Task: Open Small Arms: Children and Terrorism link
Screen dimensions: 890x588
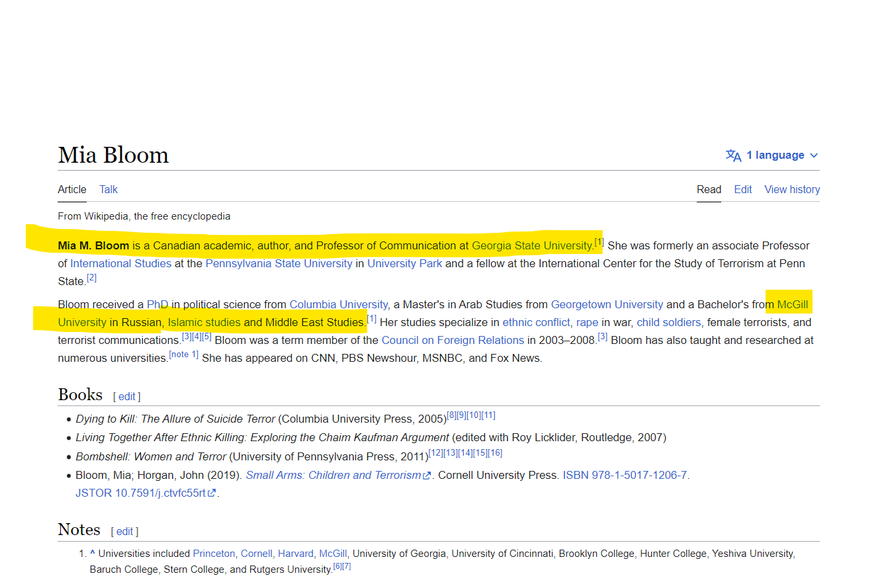Action: (338, 475)
